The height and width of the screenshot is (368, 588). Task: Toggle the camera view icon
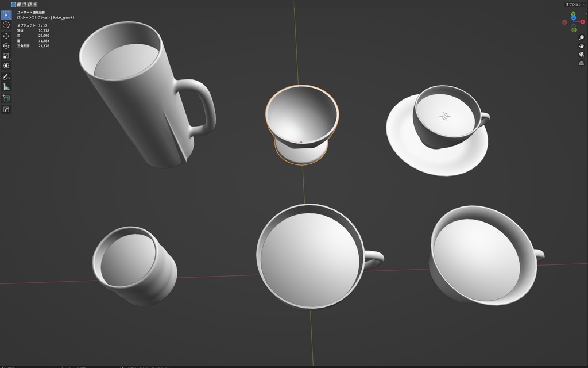(581, 55)
